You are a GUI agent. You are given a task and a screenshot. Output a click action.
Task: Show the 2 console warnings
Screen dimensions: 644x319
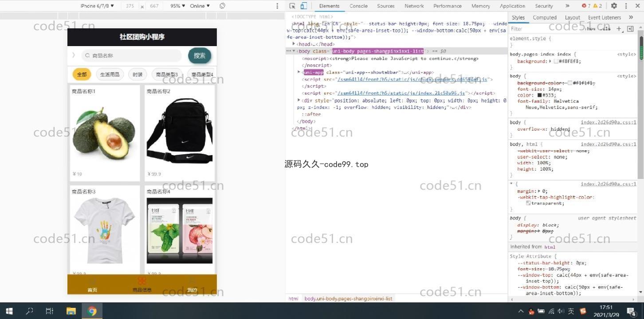(597, 6)
